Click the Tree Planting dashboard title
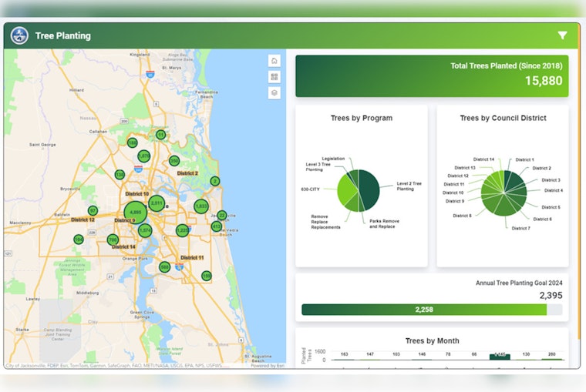Image resolution: width=586 pixels, height=392 pixels. [62, 36]
